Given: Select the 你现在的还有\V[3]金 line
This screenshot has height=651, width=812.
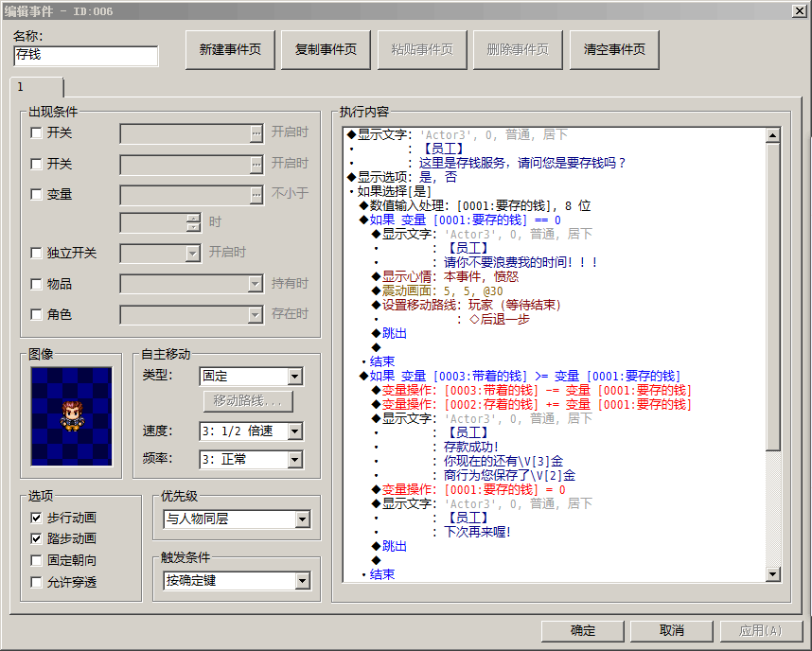Looking at the screenshot, I should coord(503,461).
